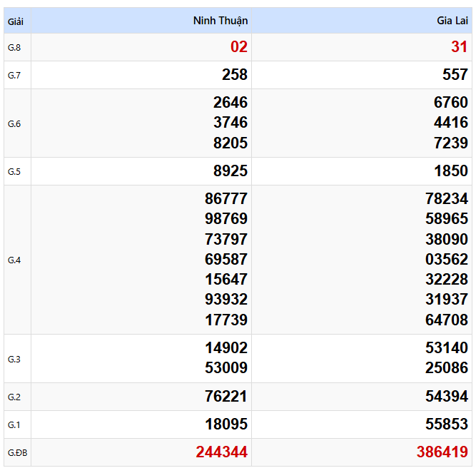Click the Gia Lai column header
The height and width of the screenshot is (473, 476).
tap(452, 21)
